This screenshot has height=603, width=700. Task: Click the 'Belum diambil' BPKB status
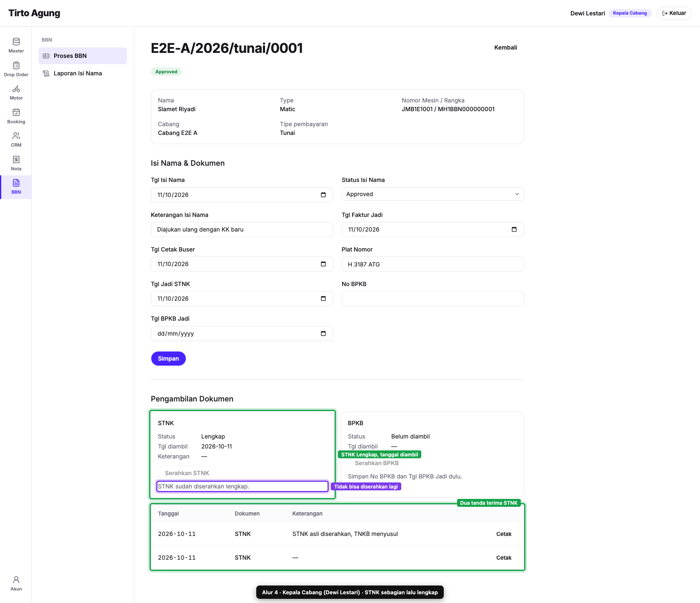pos(410,436)
